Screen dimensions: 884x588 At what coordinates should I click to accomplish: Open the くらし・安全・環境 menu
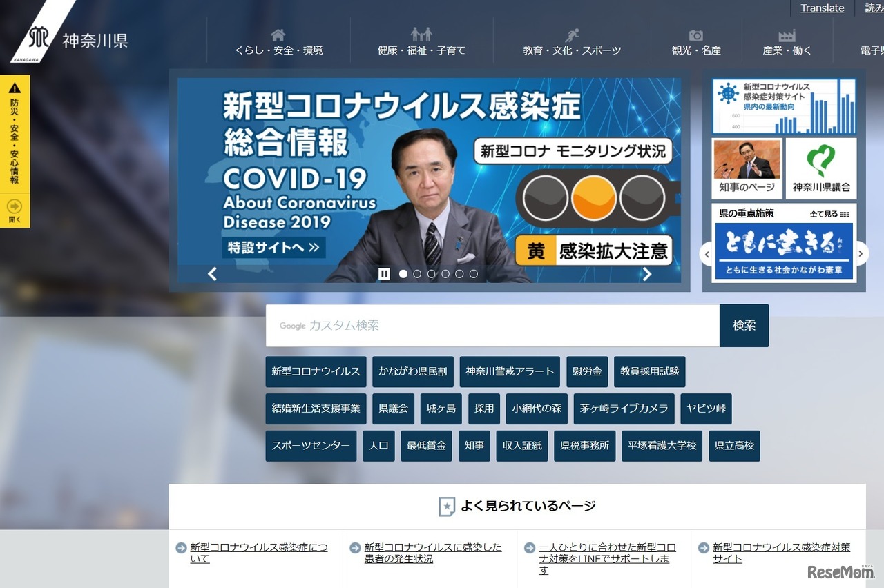coord(278,42)
